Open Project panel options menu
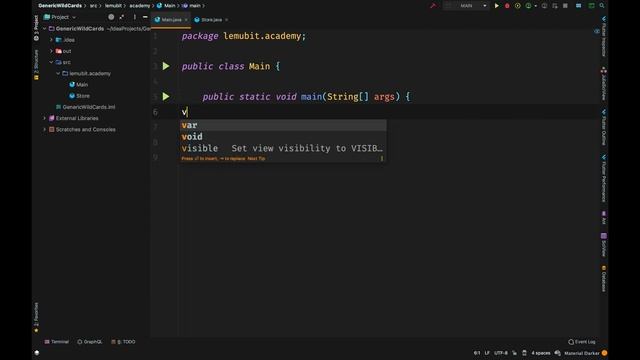 click(x=135, y=17)
